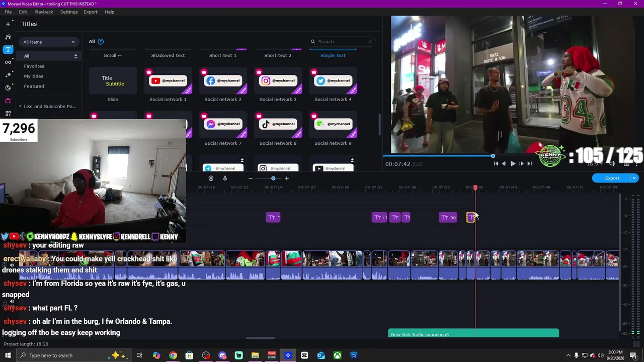Select the Social network 8 TikTok title
This screenshot has width=644, height=362.
[x=278, y=125]
